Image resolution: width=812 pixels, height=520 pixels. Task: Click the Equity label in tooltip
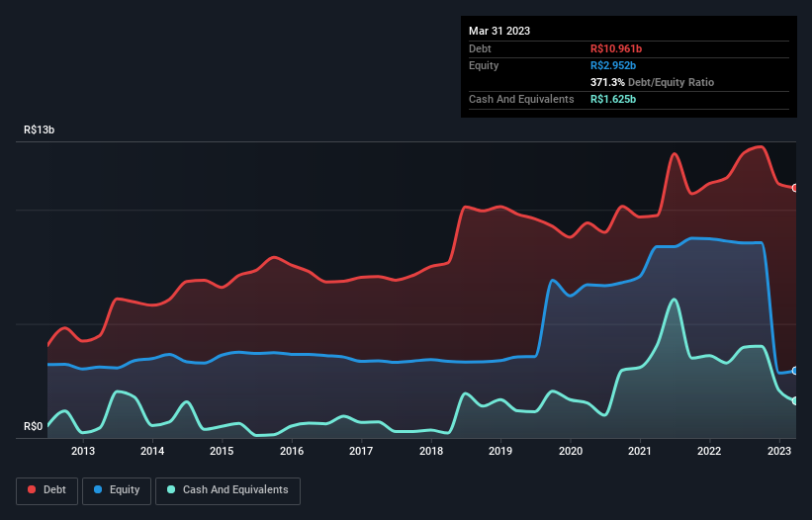tap(484, 65)
